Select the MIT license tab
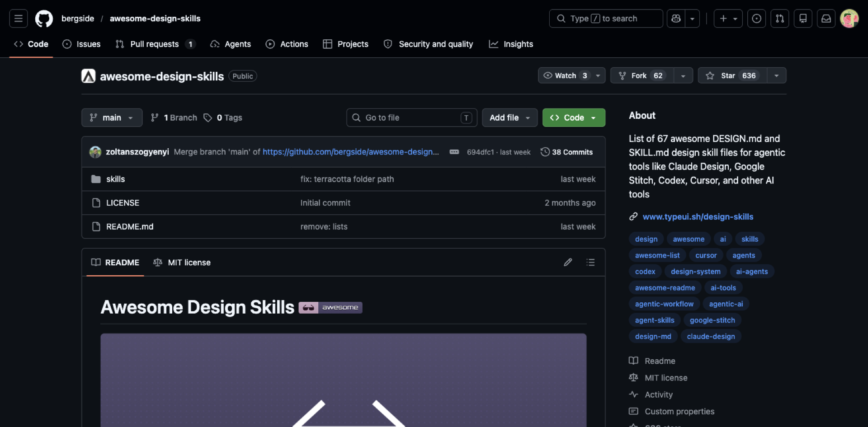Image resolution: width=868 pixels, height=427 pixels. 182,263
